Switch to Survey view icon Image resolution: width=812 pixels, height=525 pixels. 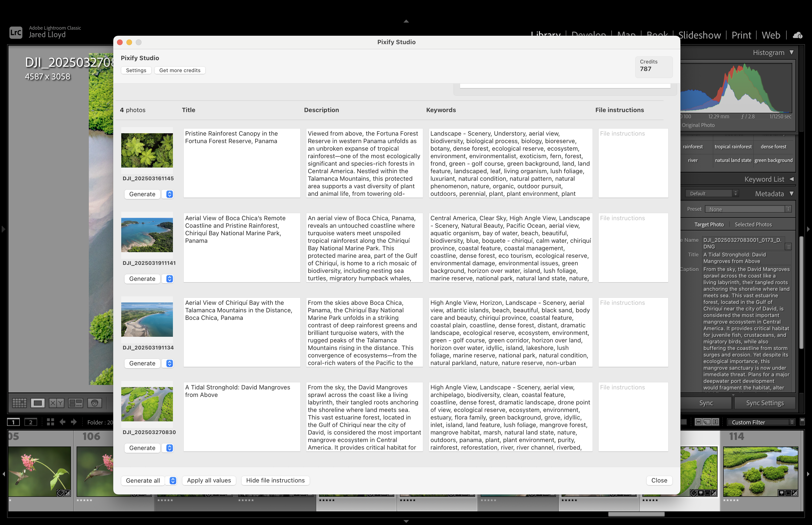coord(75,403)
